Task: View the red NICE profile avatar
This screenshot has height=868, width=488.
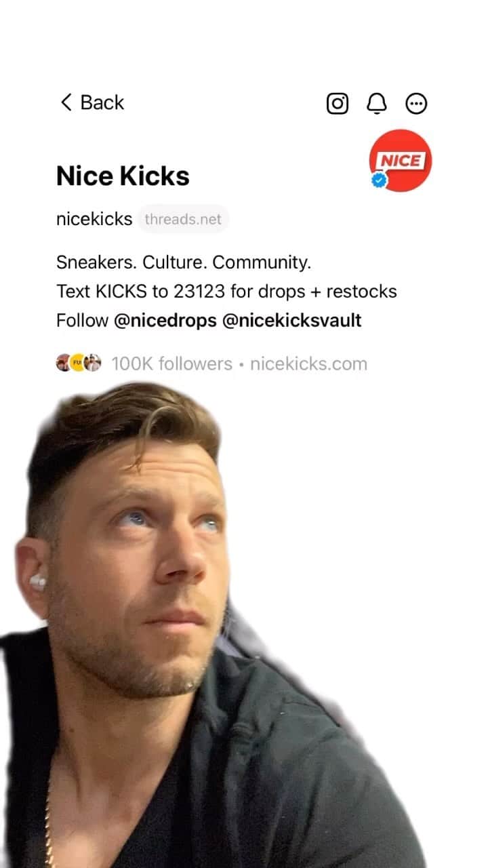Action: pyautogui.click(x=400, y=161)
